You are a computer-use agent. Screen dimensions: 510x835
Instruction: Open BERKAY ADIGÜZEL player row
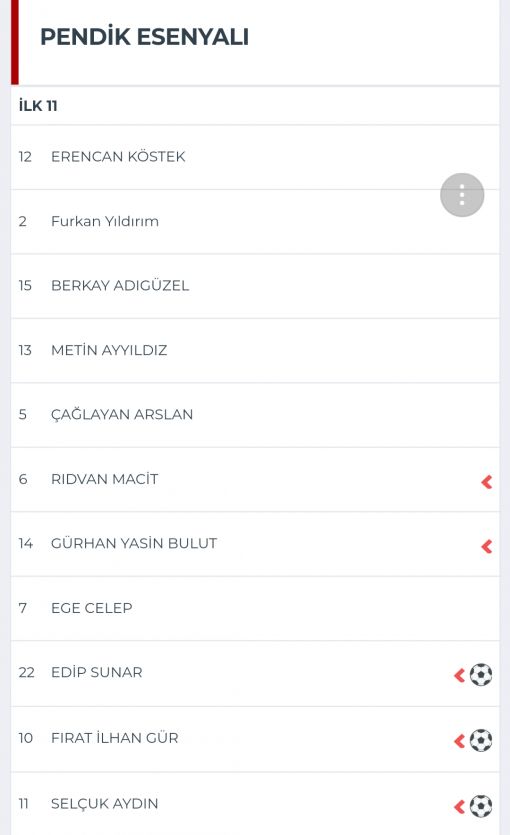255,286
